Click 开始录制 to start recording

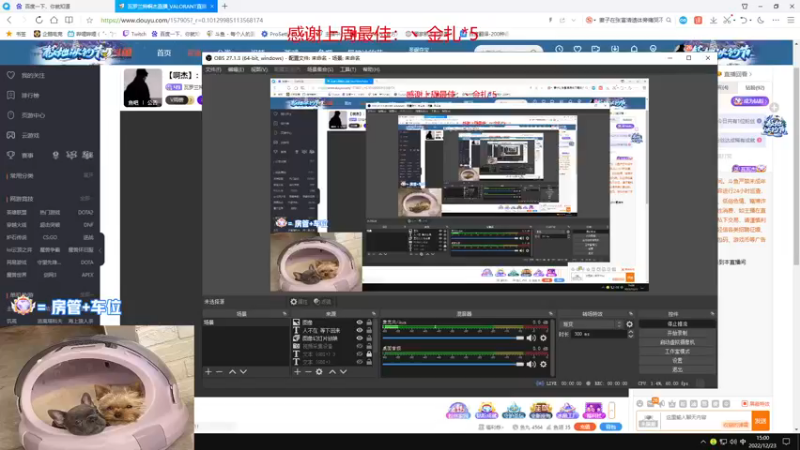click(677, 333)
